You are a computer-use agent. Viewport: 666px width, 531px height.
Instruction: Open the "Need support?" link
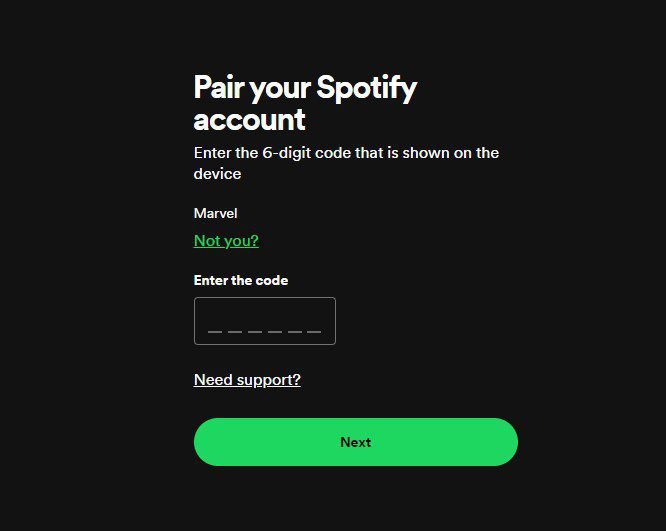coord(247,380)
